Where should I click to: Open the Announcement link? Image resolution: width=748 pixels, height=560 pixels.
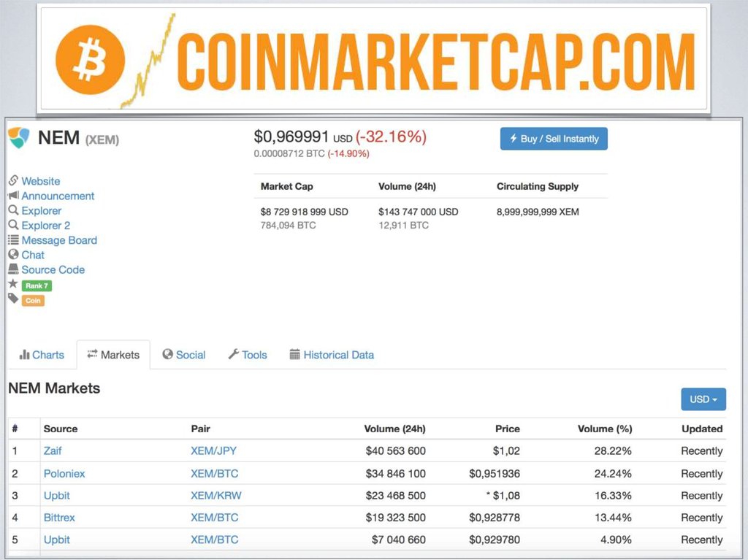58,196
